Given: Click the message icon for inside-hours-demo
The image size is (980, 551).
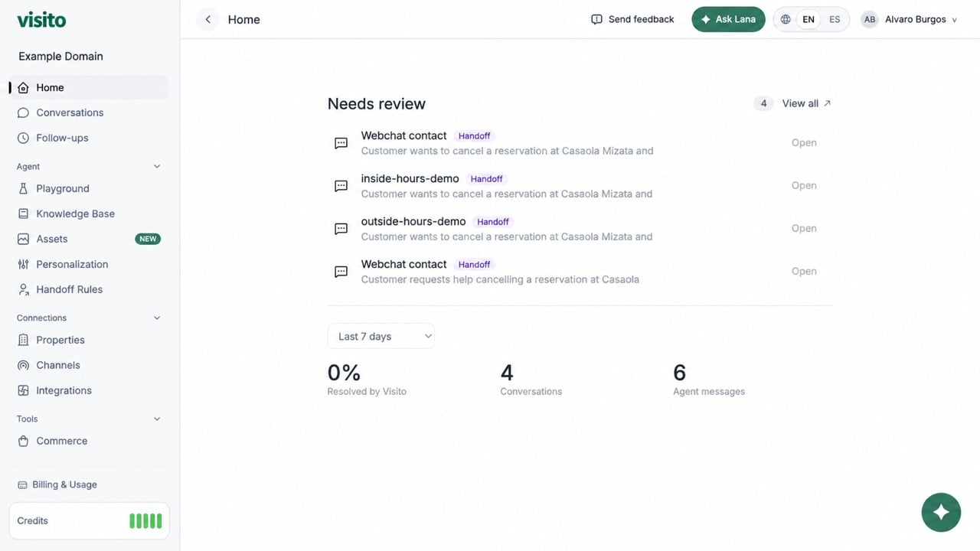Looking at the screenshot, I should 341,186.
